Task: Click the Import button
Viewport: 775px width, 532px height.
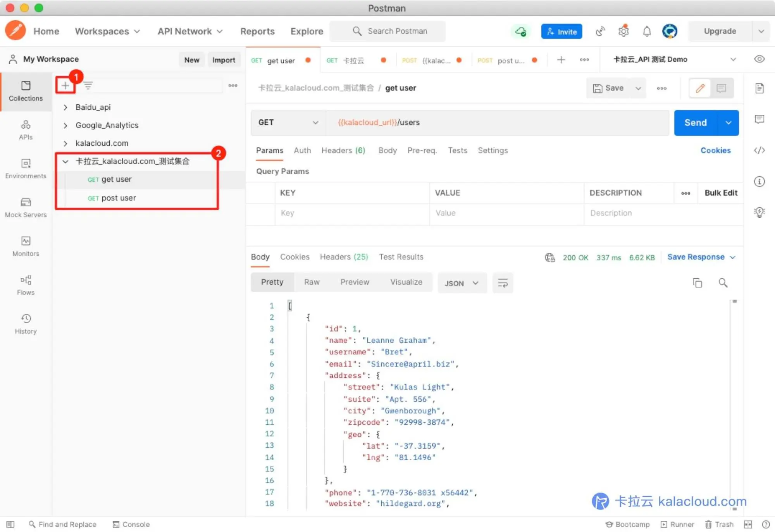Action: click(x=224, y=60)
